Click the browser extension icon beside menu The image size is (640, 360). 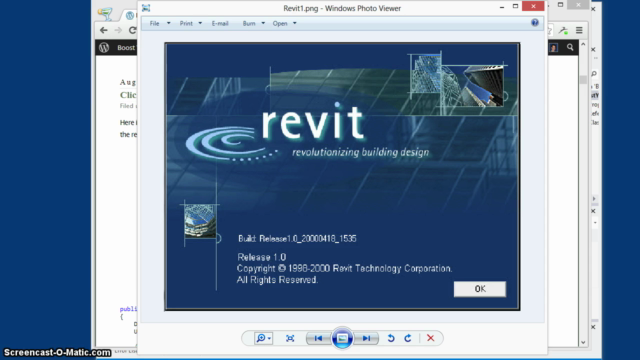point(564,30)
